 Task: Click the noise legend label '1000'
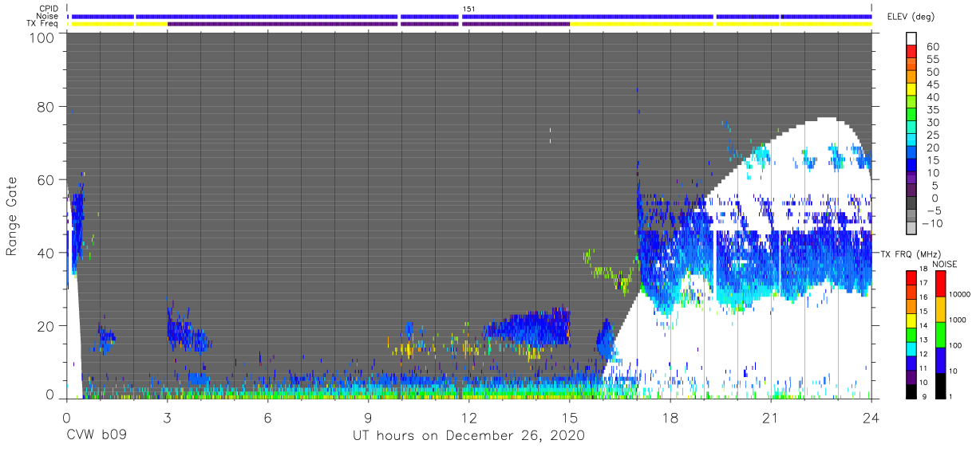(958, 320)
